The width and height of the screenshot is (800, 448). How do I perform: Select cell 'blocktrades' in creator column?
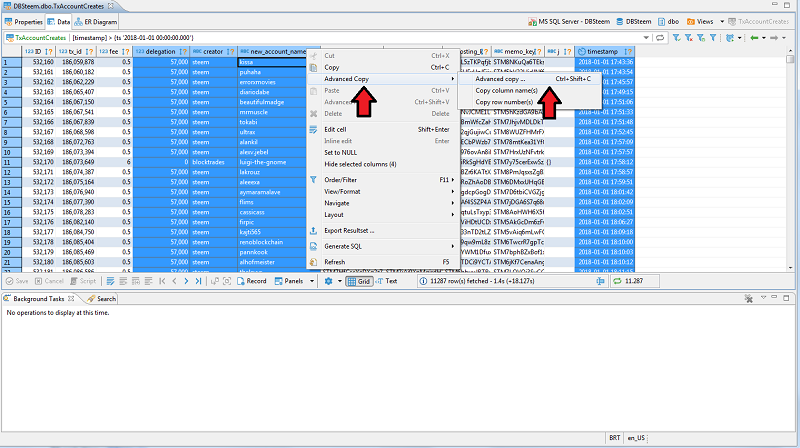coord(213,162)
